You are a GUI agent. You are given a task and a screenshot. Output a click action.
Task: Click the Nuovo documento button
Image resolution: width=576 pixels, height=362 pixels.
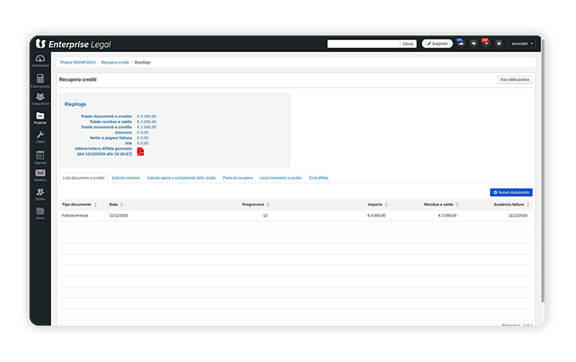pos(511,192)
